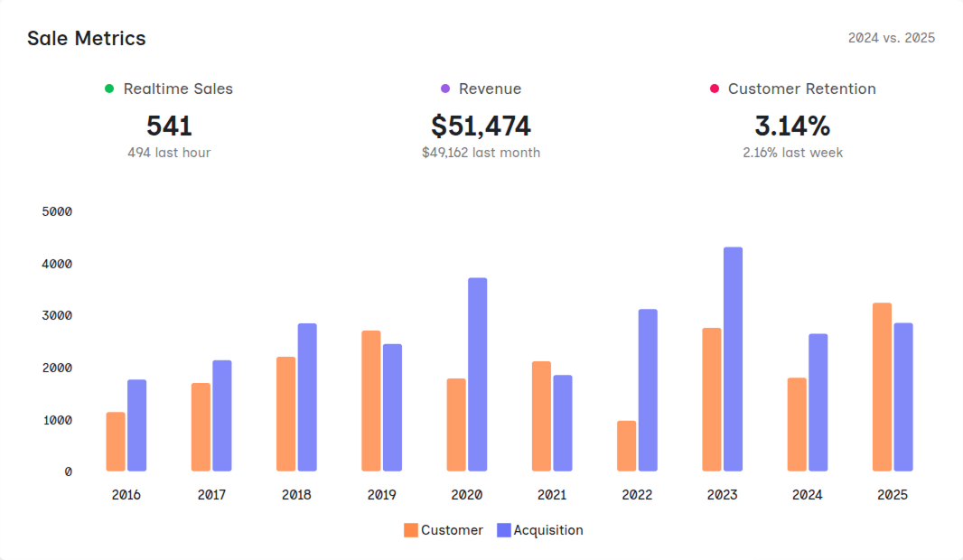The height and width of the screenshot is (560, 963).
Task: Click the purple Revenue dot
Action: tap(444, 89)
